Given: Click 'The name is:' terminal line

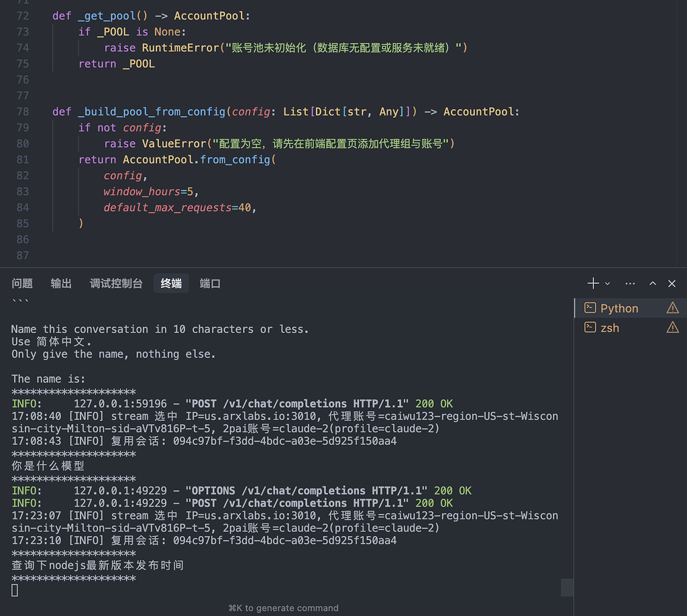Looking at the screenshot, I should pyautogui.click(x=48, y=378).
